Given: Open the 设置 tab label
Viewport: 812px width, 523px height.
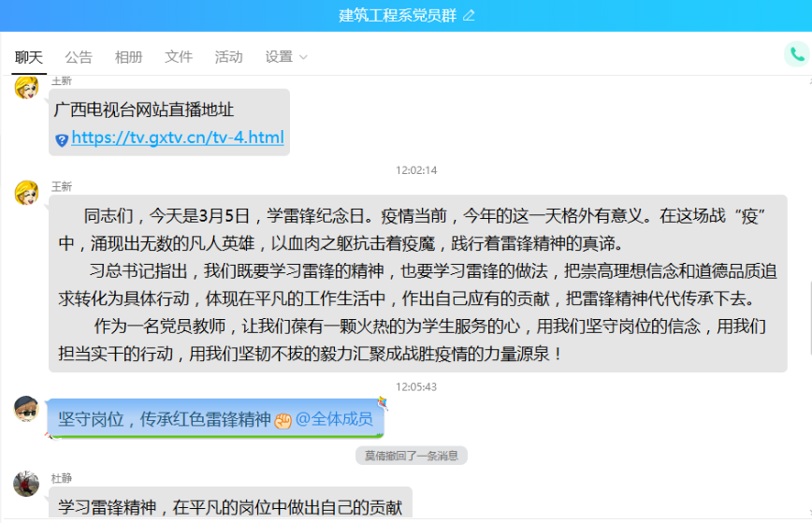Looking at the screenshot, I should tap(279, 57).
